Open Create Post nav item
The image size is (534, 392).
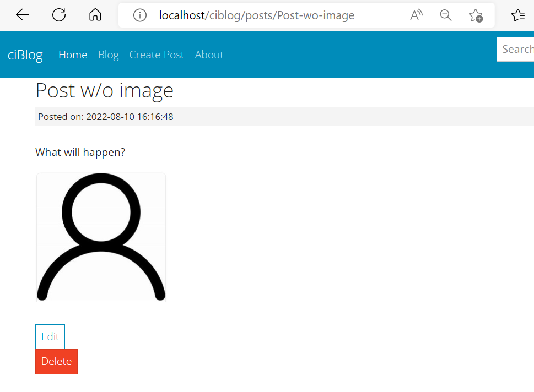click(157, 55)
